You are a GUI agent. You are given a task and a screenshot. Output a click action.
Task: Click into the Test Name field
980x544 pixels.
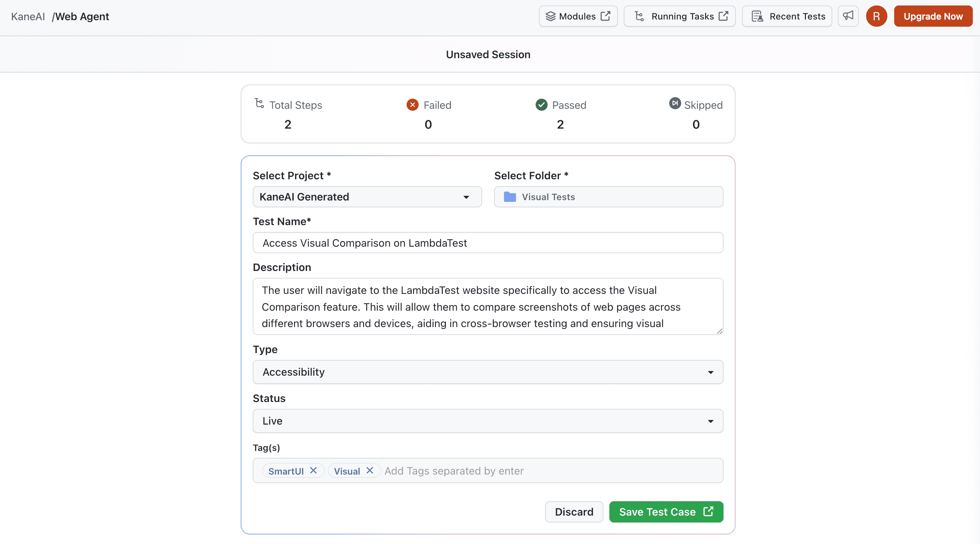(487, 243)
